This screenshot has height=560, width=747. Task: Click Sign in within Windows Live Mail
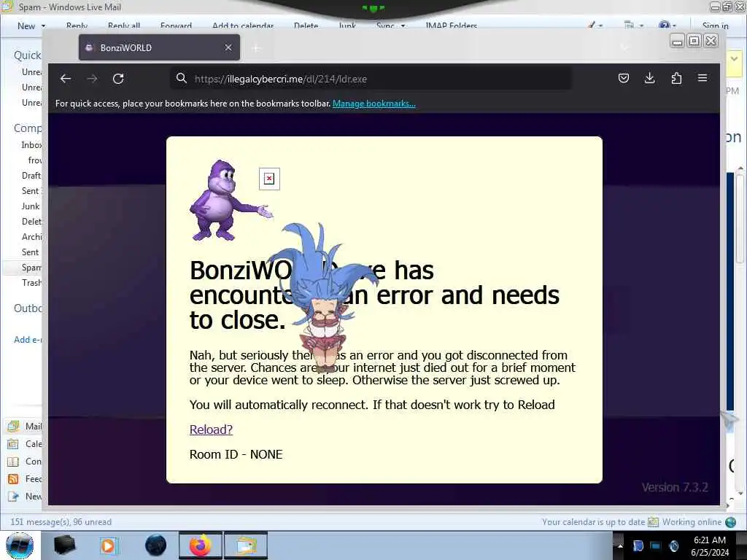point(716,26)
